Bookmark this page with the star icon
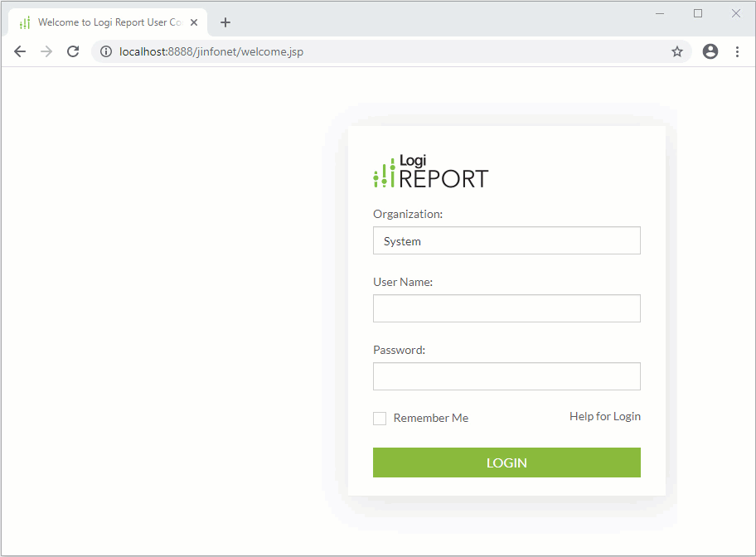Image resolution: width=756 pixels, height=557 pixels. pos(677,51)
